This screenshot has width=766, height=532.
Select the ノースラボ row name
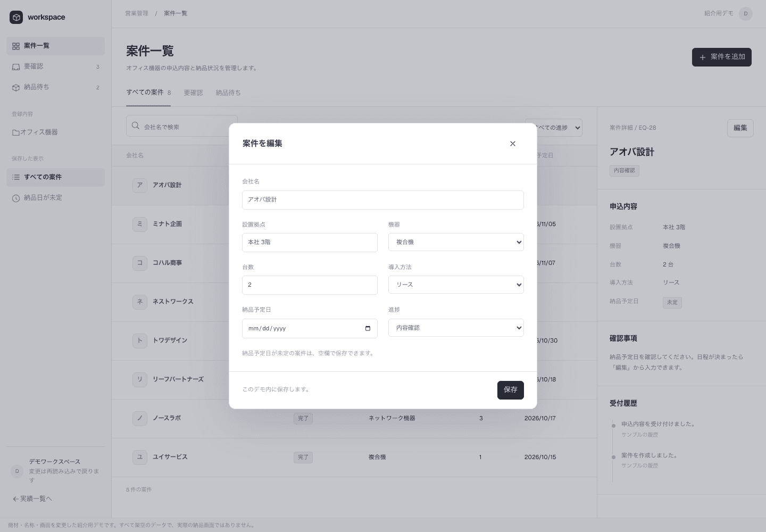pyautogui.click(x=166, y=418)
